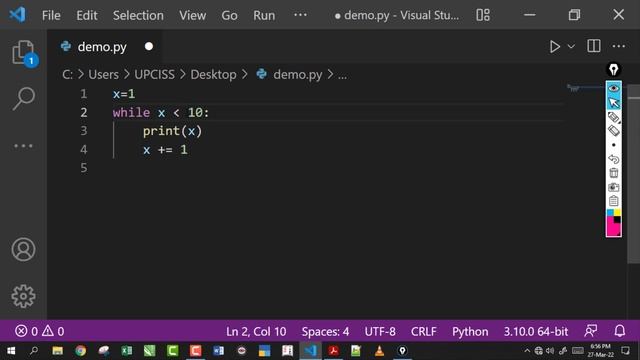This screenshot has width=640, height=360.
Task: Place cursor on line 3 print(x)
Action: tap(172, 131)
